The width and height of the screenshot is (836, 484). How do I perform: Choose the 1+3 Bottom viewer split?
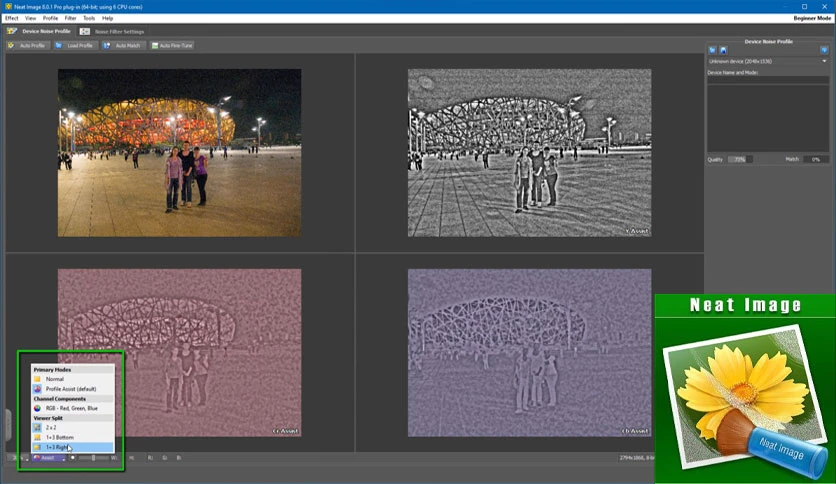[73, 437]
